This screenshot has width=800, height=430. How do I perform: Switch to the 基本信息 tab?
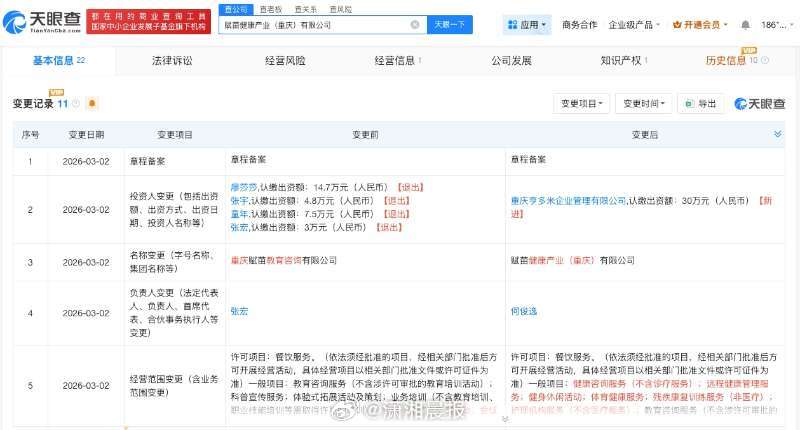point(59,61)
